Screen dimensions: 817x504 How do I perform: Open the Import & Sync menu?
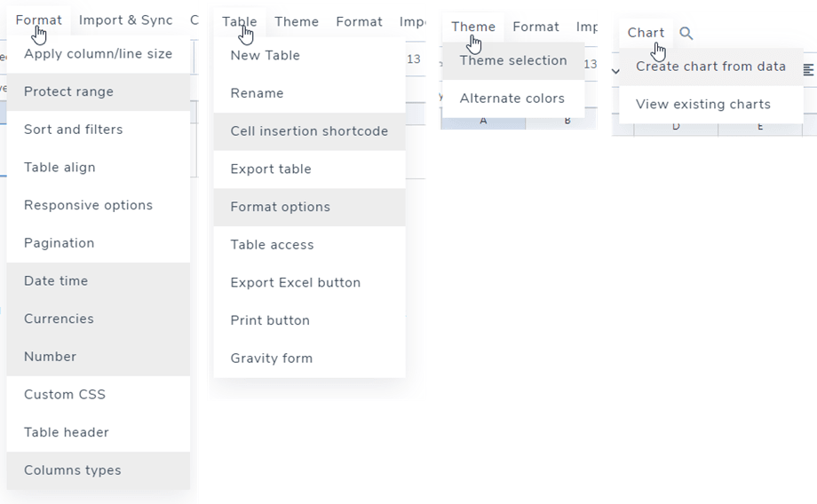[125, 20]
